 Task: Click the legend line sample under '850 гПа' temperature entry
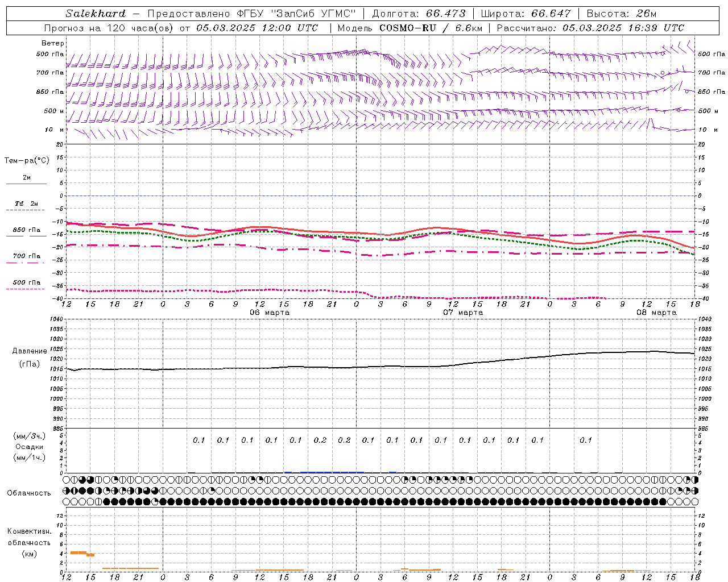click(x=26, y=236)
